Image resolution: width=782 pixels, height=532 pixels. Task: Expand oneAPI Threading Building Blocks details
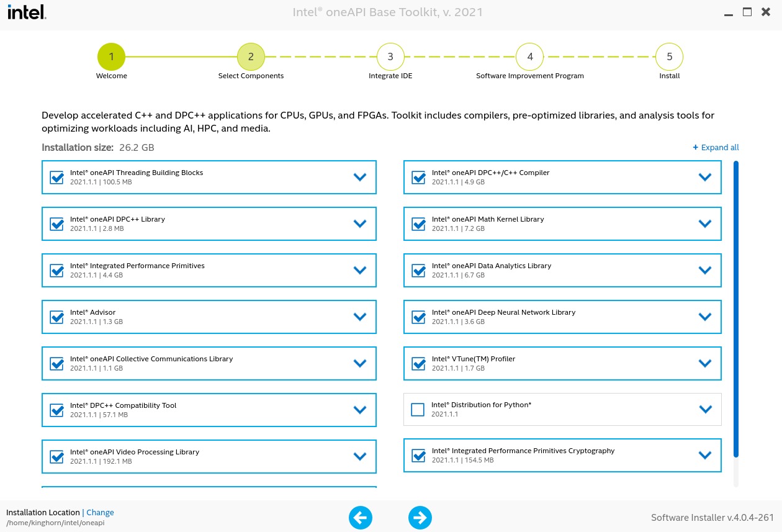[x=360, y=177]
